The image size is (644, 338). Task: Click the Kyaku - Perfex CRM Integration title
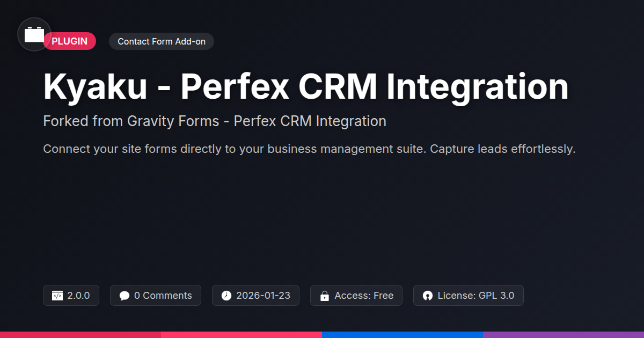306,87
